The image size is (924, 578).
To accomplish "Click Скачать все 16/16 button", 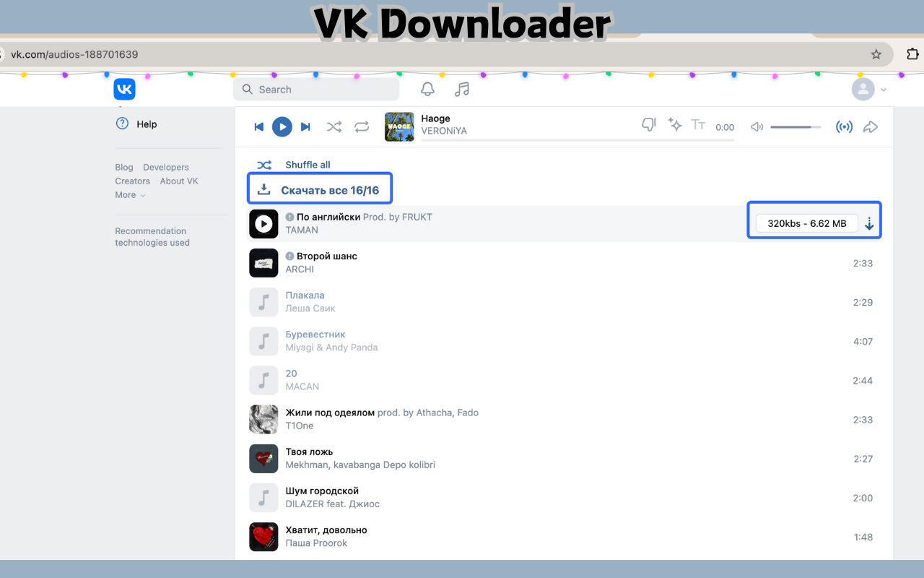I will 320,188.
